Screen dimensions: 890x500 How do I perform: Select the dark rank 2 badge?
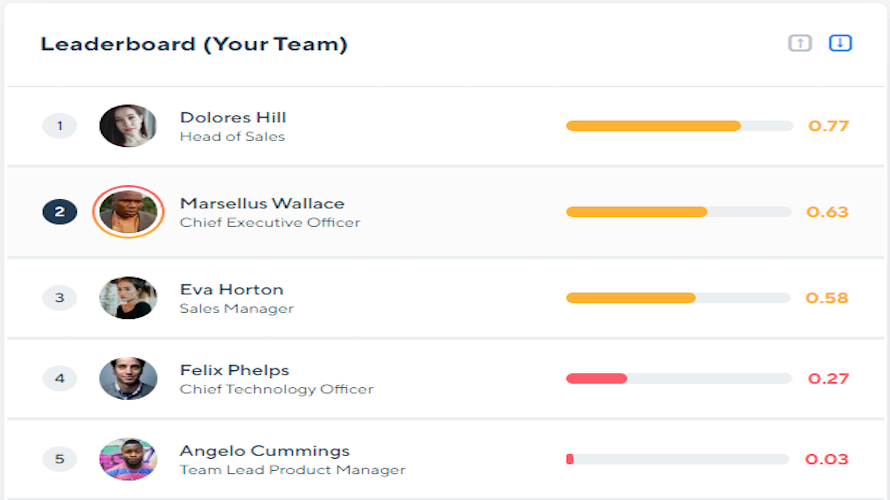pyautogui.click(x=60, y=212)
